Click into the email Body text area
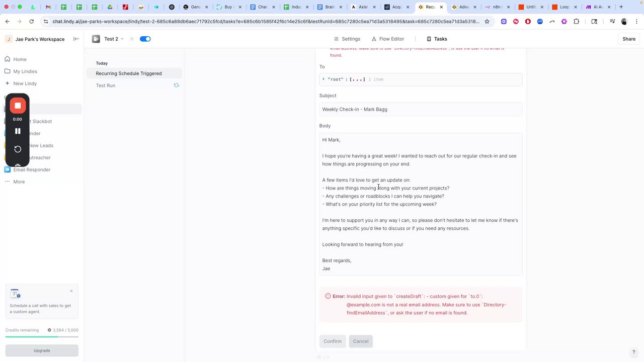 pyautogui.click(x=421, y=204)
